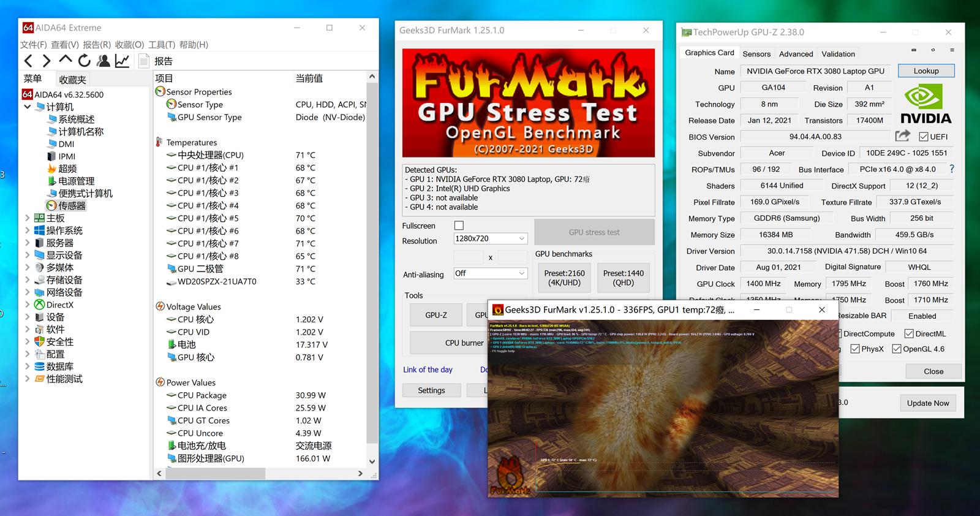Image resolution: width=980 pixels, height=516 pixels.
Task: Click the BIOS export share icon
Action: [902, 136]
